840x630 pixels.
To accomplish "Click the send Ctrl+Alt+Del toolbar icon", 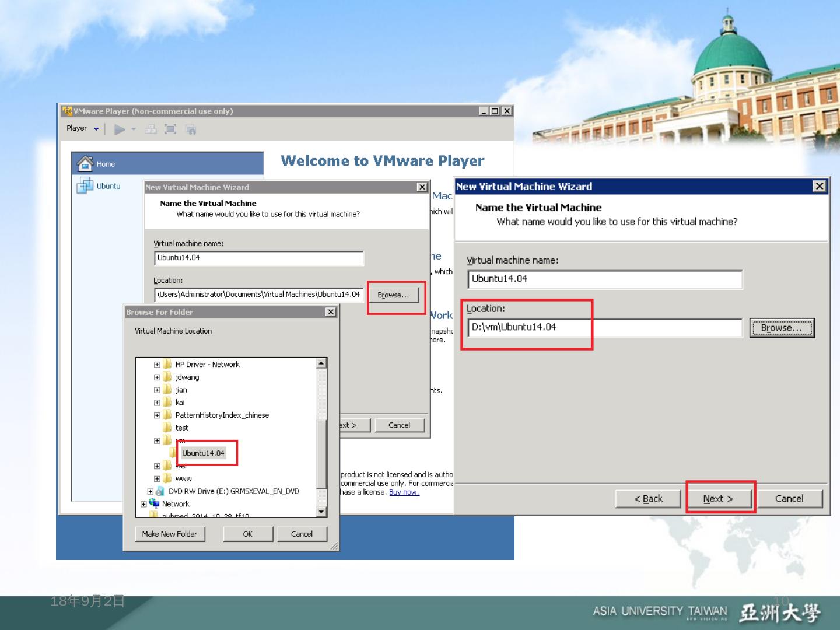I will (150, 129).
